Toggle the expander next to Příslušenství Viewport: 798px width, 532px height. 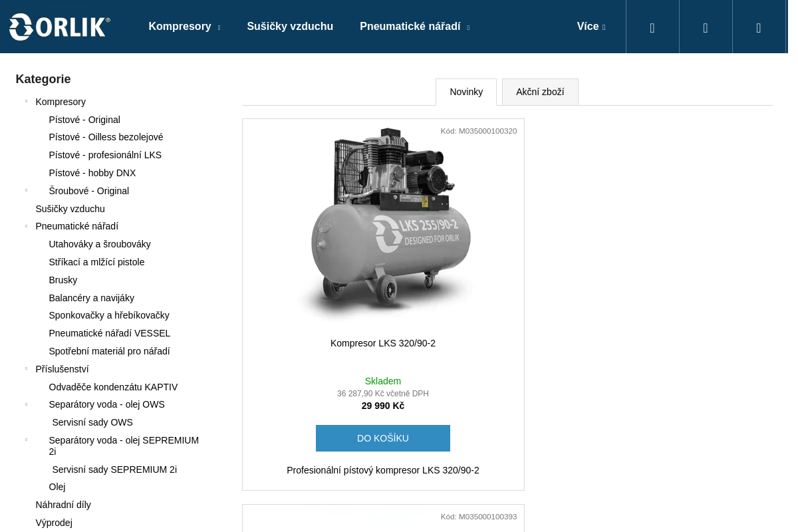point(26,368)
